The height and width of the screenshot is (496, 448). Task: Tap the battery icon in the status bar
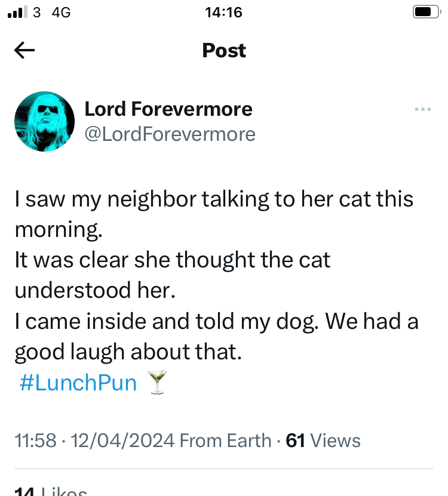(x=425, y=12)
